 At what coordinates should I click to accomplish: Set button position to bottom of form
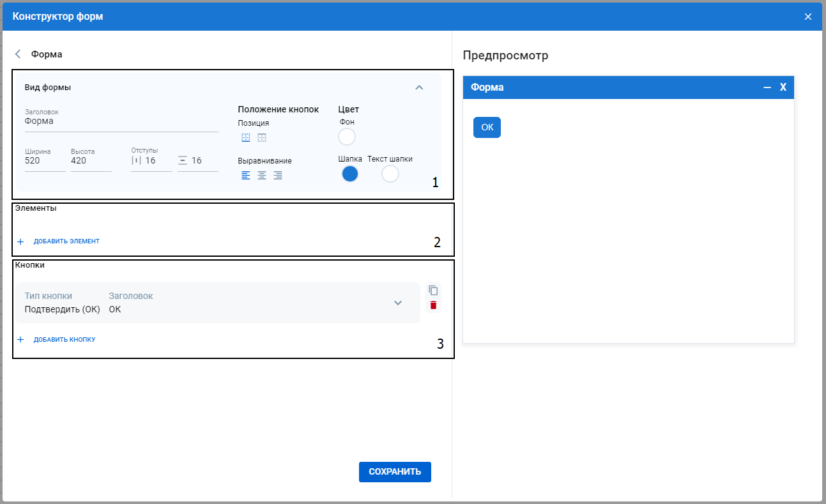[246, 137]
